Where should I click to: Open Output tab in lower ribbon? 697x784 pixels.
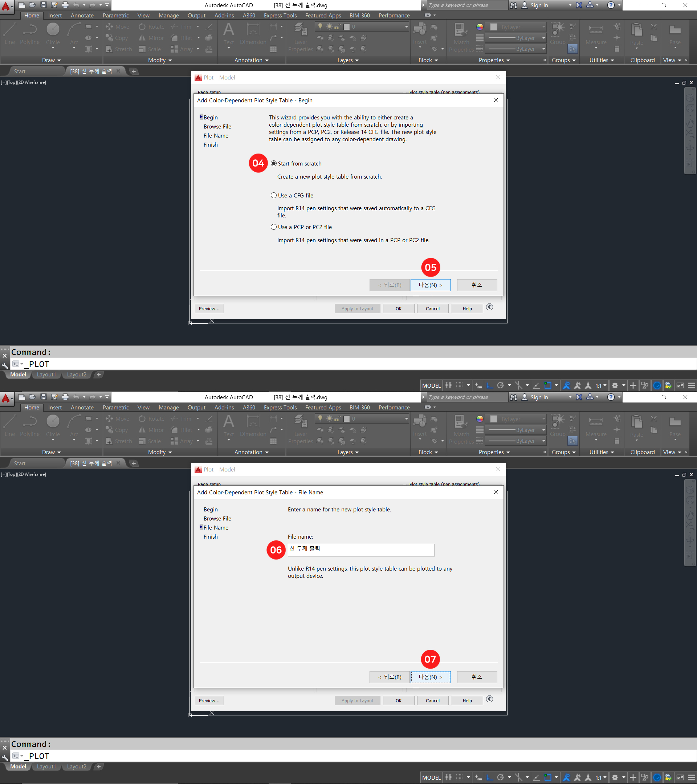[x=196, y=407]
